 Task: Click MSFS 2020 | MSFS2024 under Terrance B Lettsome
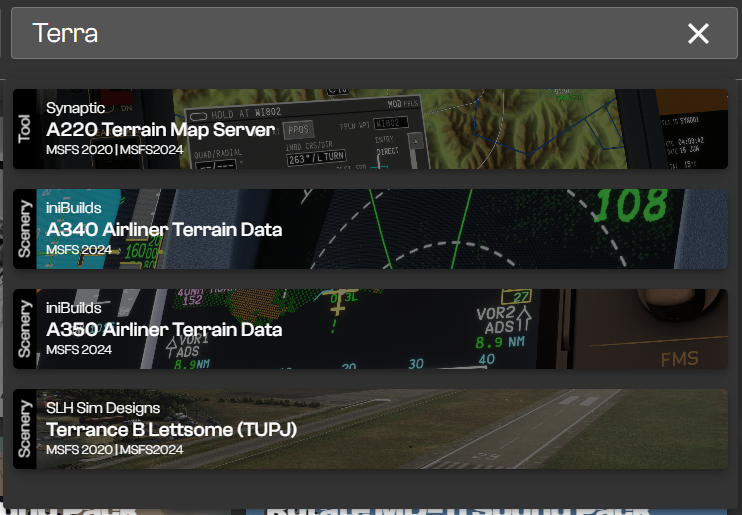[115, 449]
